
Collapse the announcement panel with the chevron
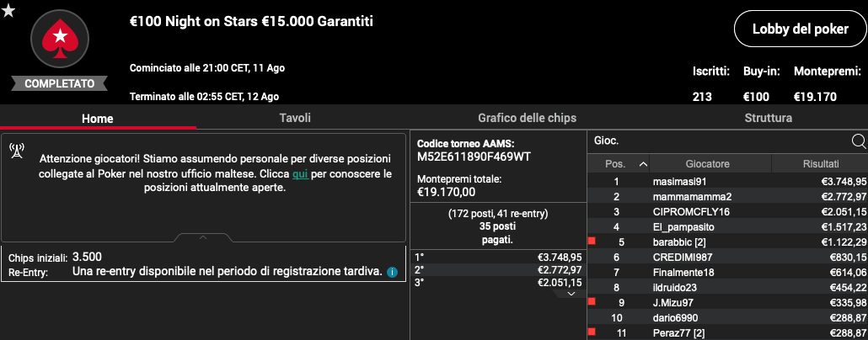(203, 237)
